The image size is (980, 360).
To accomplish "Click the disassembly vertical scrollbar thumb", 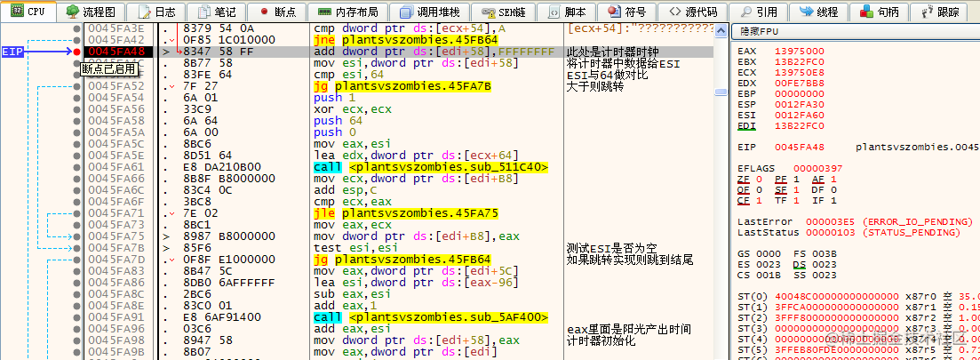I will click(721, 92).
